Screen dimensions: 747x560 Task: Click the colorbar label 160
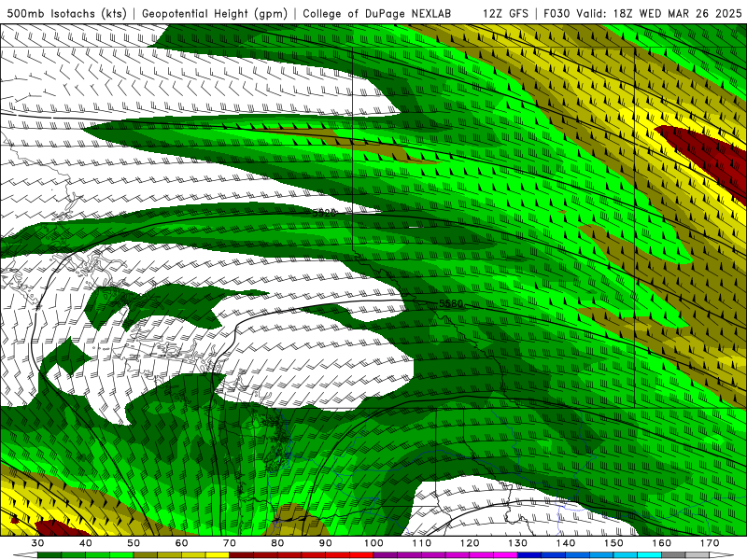click(662, 543)
